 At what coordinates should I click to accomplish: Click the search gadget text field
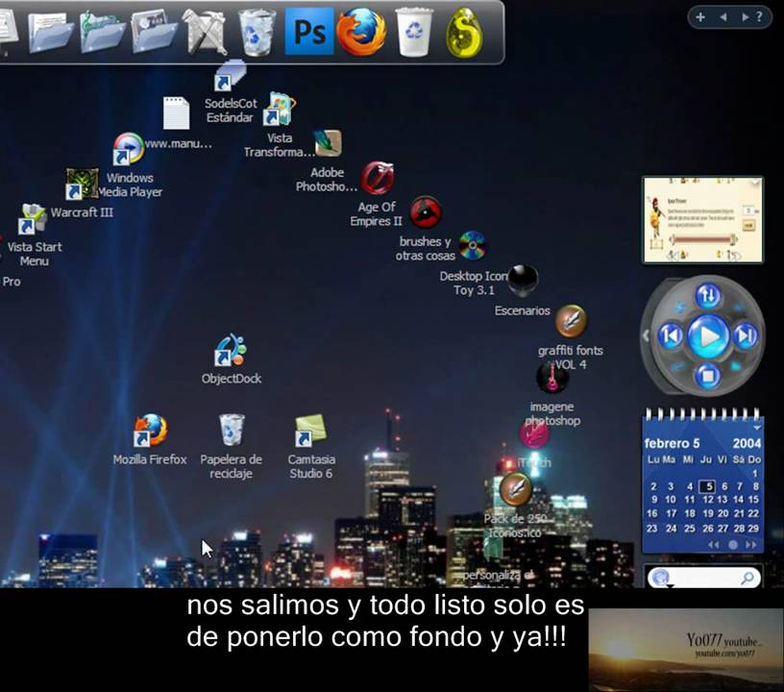click(x=706, y=578)
